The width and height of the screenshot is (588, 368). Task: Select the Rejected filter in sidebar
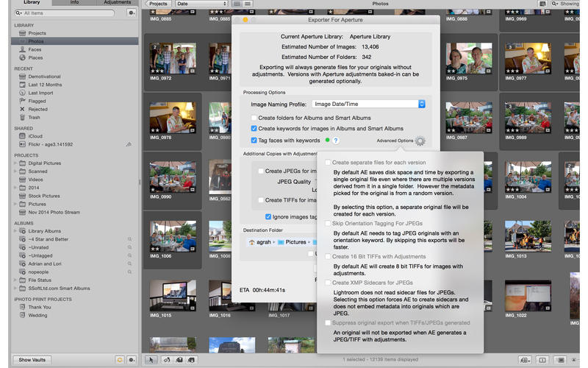[x=37, y=109]
